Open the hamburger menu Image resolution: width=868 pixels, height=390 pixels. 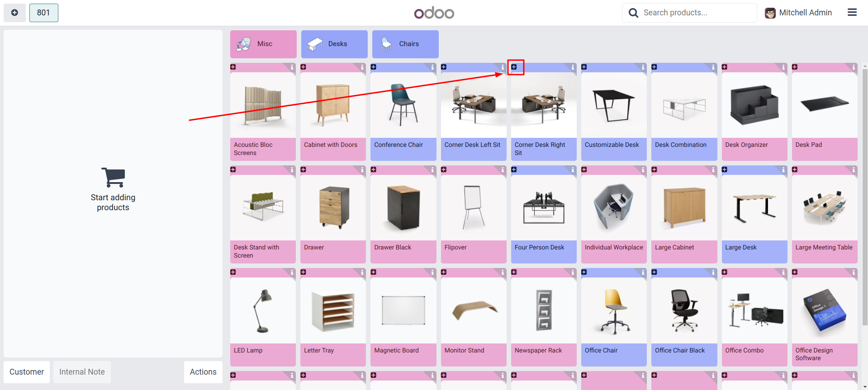pos(852,13)
